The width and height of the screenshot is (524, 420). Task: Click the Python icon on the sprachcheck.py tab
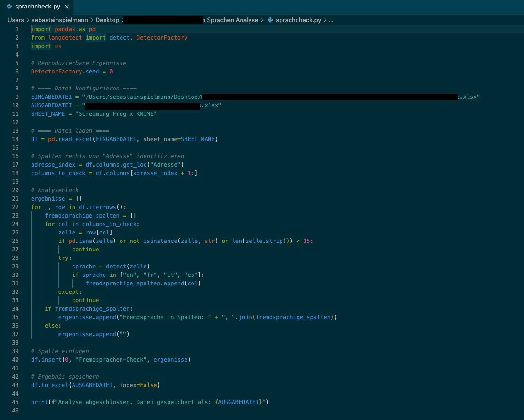pyautogui.click(x=9, y=7)
